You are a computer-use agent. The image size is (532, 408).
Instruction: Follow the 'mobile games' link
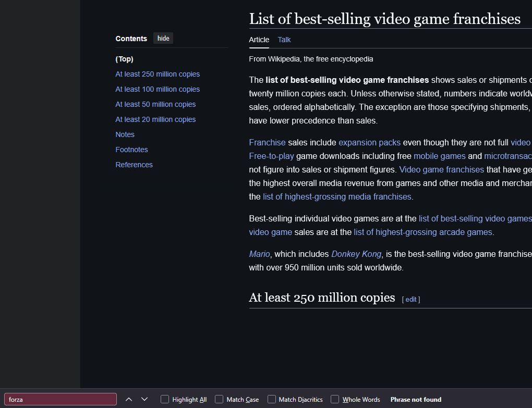click(440, 156)
